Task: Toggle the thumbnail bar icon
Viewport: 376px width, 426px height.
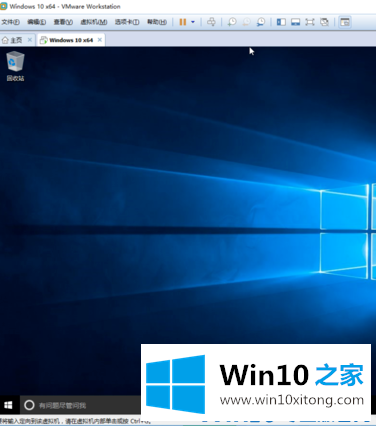Action: 295,22
